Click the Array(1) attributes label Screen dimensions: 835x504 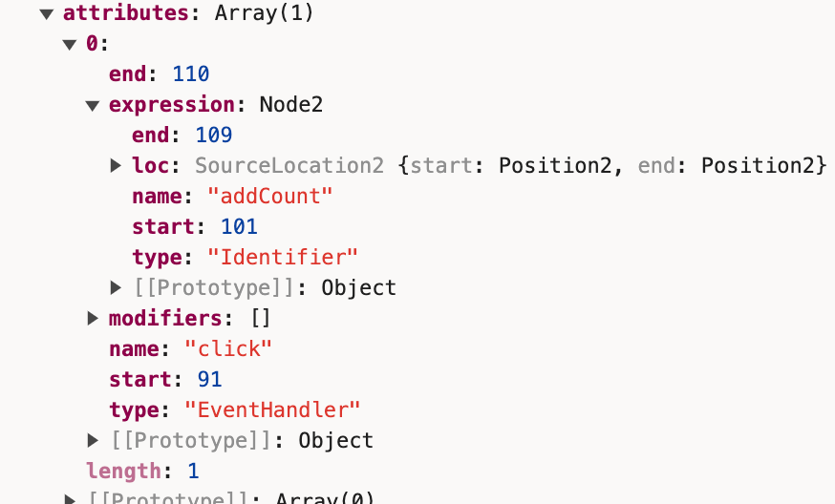click(264, 14)
